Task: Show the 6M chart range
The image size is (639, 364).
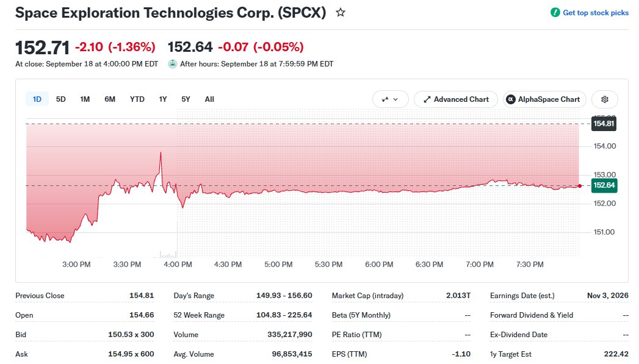Action: tap(110, 99)
